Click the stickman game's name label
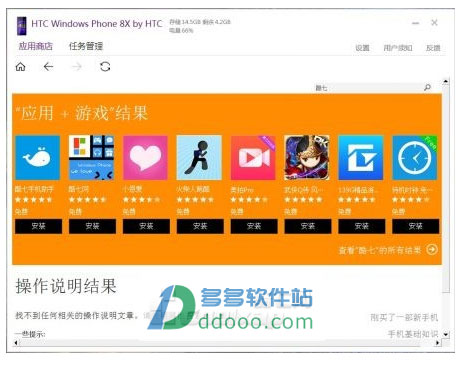The height and width of the screenshot is (370, 467). (x=193, y=189)
